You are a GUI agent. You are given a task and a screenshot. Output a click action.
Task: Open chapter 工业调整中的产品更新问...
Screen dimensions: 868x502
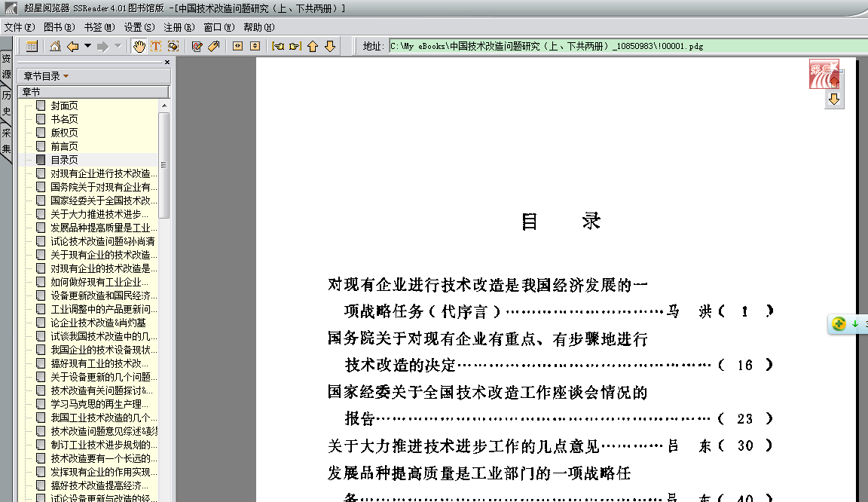pos(103,309)
